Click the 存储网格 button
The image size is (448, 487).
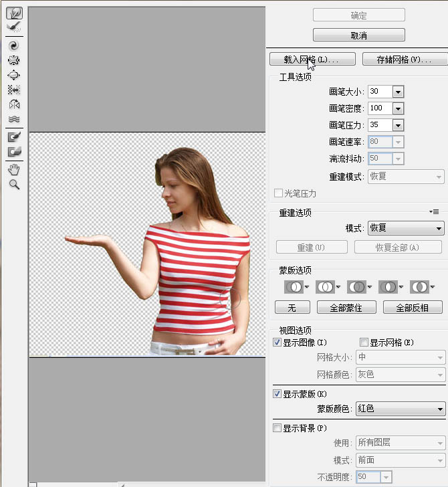(x=405, y=59)
